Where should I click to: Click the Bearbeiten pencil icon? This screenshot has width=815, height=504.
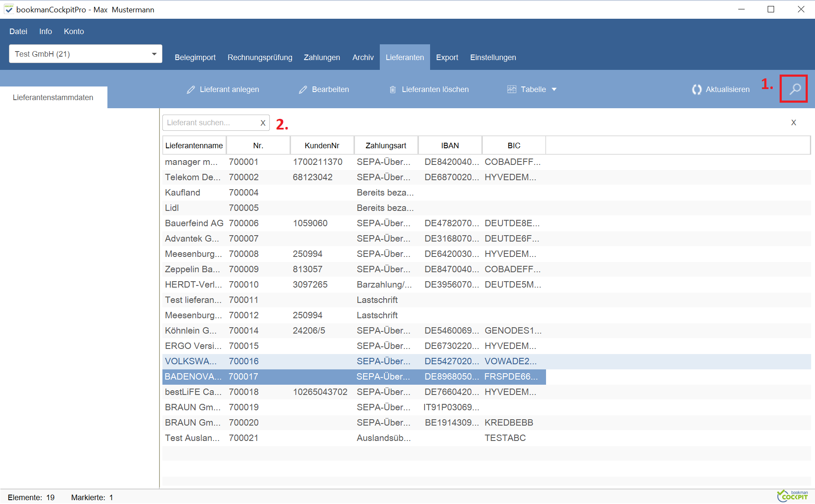(303, 89)
